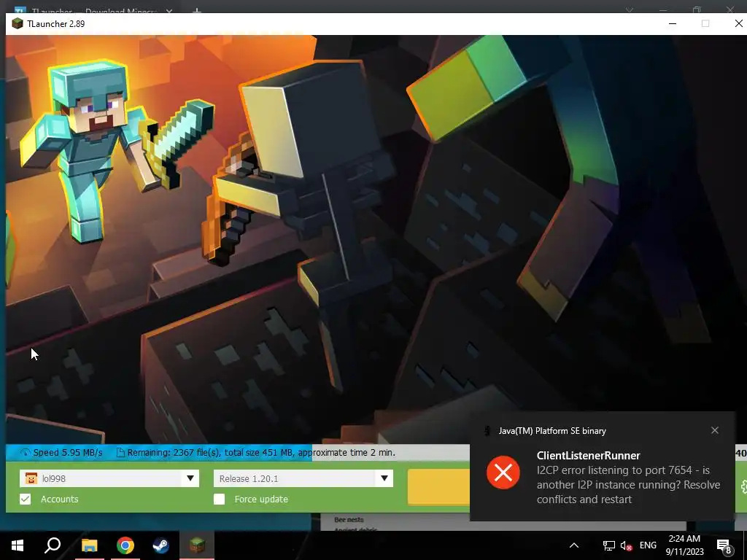Click the yellow launch button
Viewport: 747px width, 560px height.
[438, 486]
